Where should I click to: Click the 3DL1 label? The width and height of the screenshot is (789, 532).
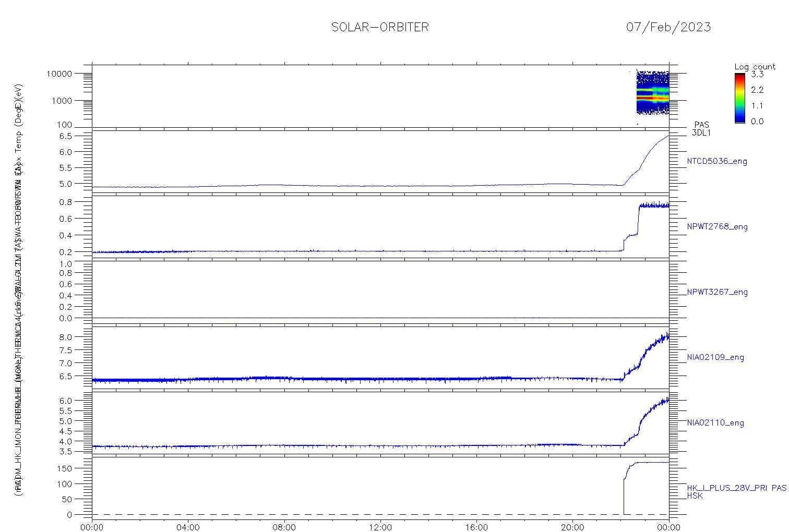point(701,132)
